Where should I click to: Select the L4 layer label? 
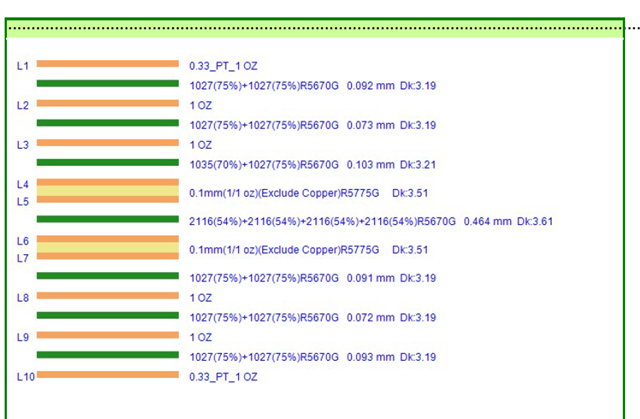tap(23, 185)
